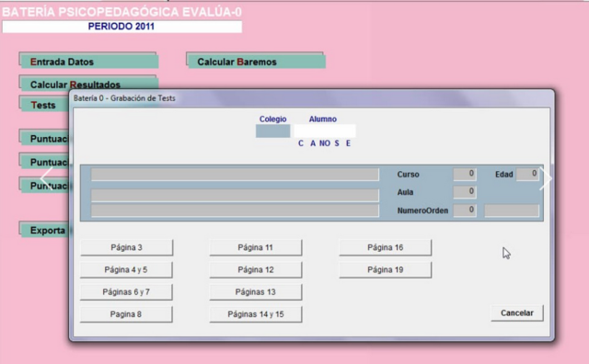Click the Edad value field
This screenshot has height=364, width=589.
point(527,174)
